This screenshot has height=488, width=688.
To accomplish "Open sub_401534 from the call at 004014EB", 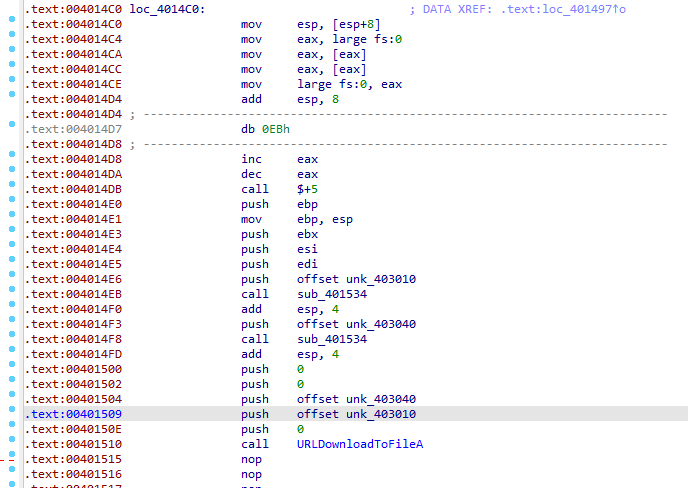I will click(x=332, y=294).
